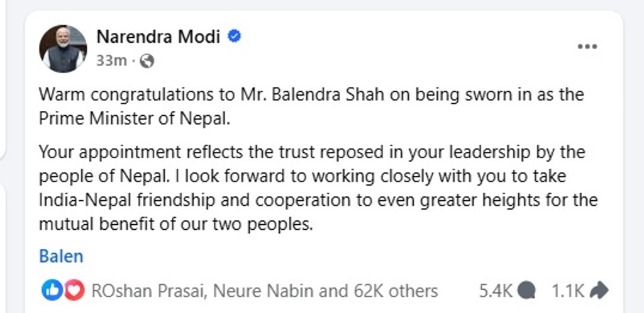This screenshot has width=644, height=313.
Task: Click the 'Warm congratulations' opening paragraph
Action: coord(311,95)
